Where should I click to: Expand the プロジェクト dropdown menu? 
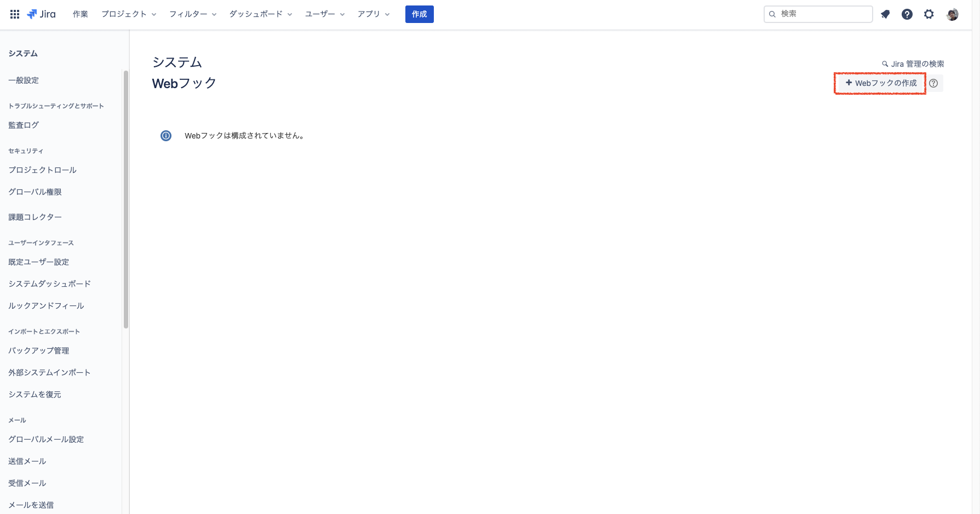click(x=129, y=14)
